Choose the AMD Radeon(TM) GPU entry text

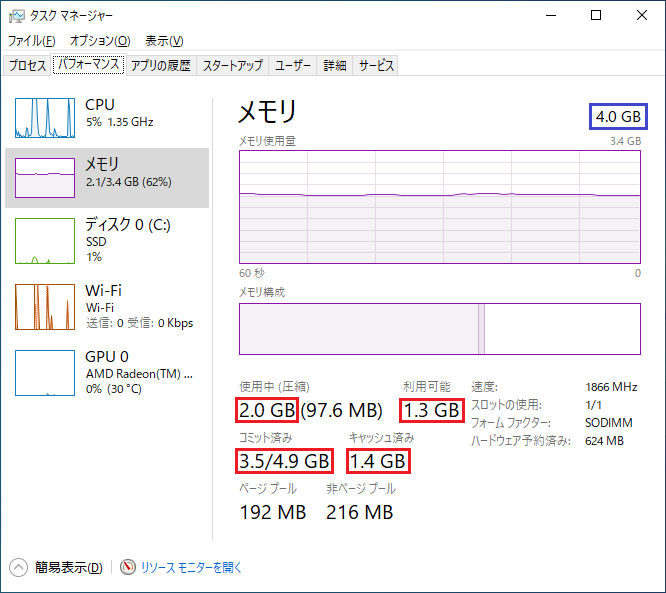(x=139, y=374)
